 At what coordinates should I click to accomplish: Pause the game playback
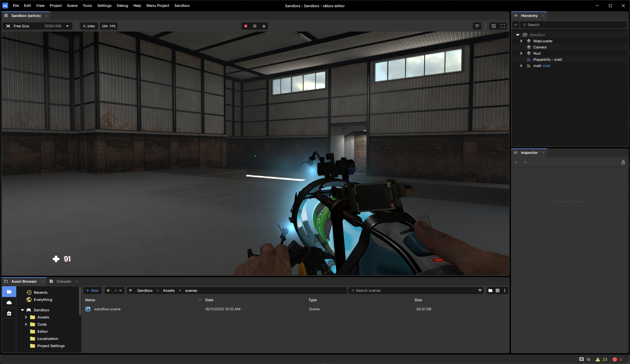pyautogui.click(x=255, y=26)
